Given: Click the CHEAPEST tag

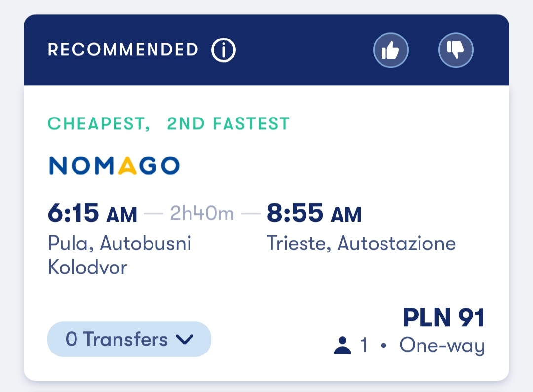Looking at the screenshot, I should (x=99, y=123).
